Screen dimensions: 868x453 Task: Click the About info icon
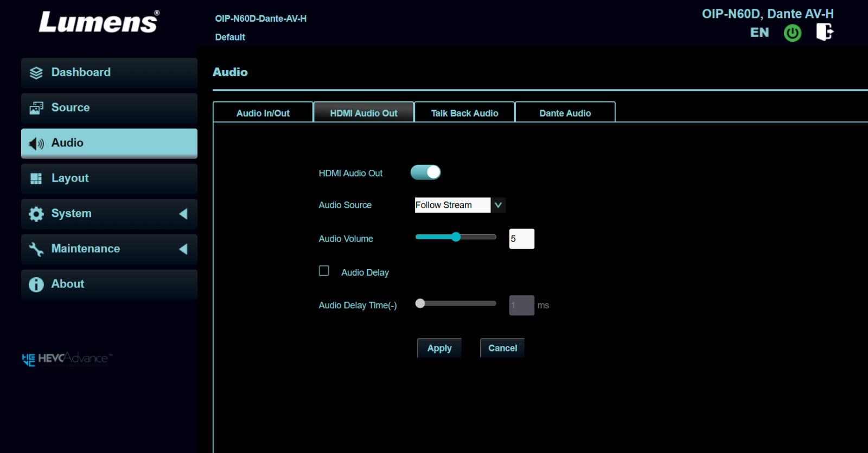[x=36, y=284]
